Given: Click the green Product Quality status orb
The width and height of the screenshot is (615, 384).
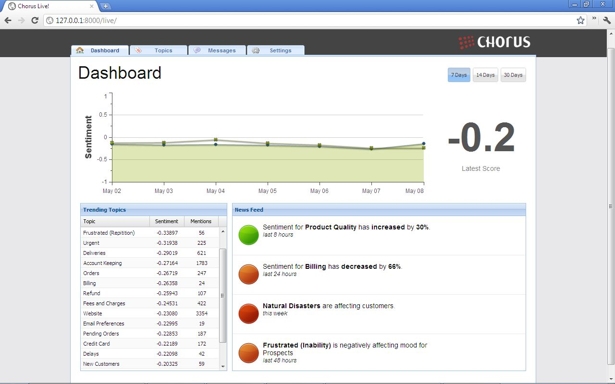Looking at the screenshot, I should click(x=248, y=235).
